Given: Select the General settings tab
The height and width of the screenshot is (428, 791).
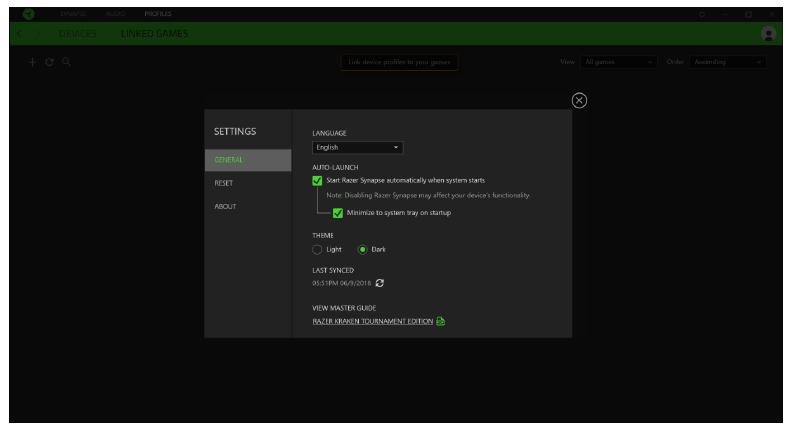Looking at the screenshot, I should coord(248,160).
